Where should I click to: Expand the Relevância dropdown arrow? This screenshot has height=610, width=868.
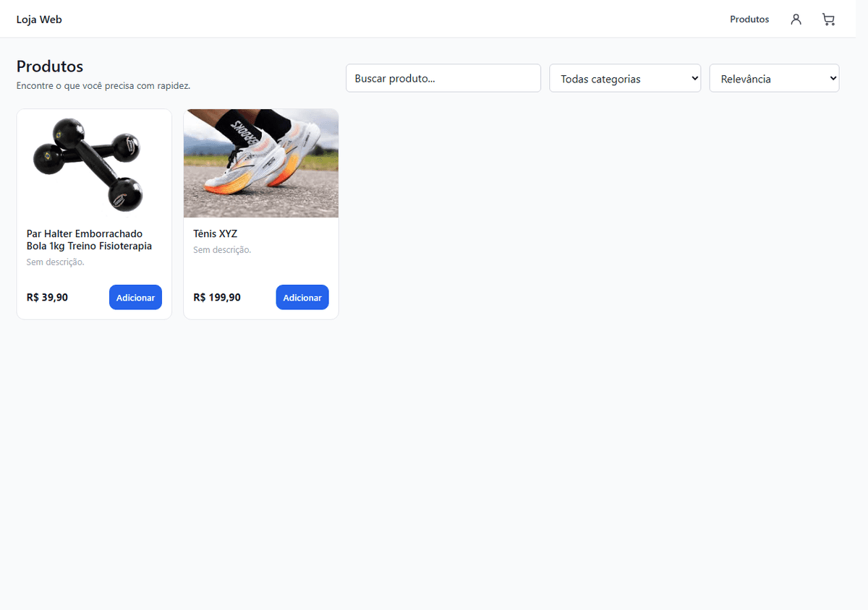coord(833,78)
